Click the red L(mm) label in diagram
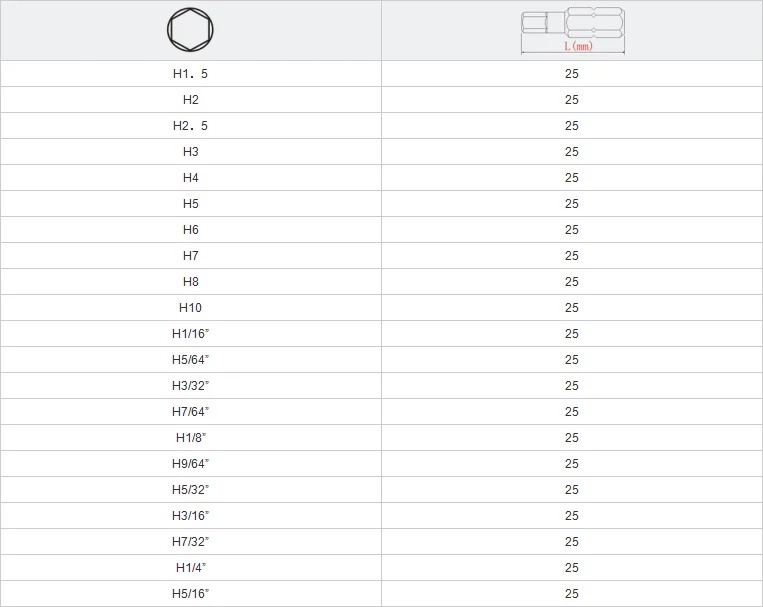 (578, 47)
